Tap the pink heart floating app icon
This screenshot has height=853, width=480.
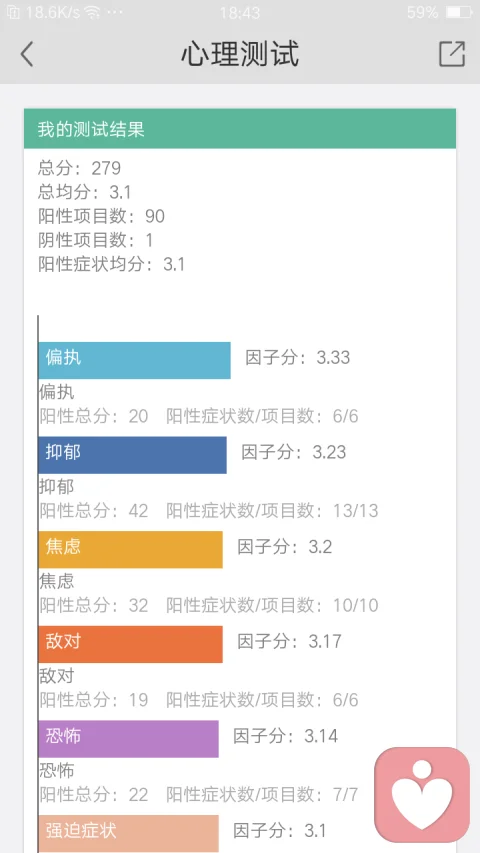tap(422, 794)
